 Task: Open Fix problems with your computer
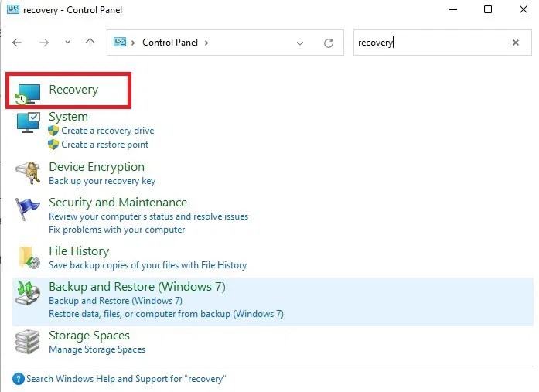(x=117, y=230)
